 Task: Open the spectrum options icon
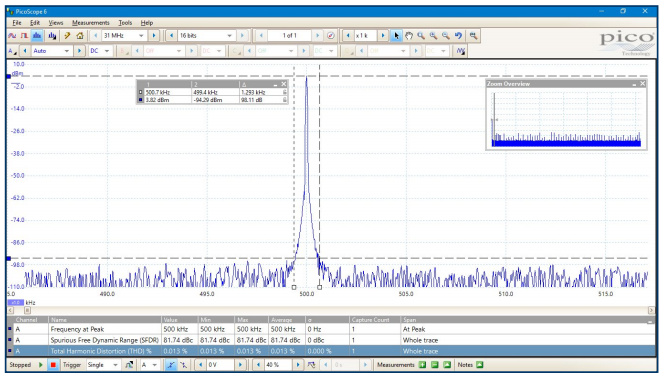(52, 36)
